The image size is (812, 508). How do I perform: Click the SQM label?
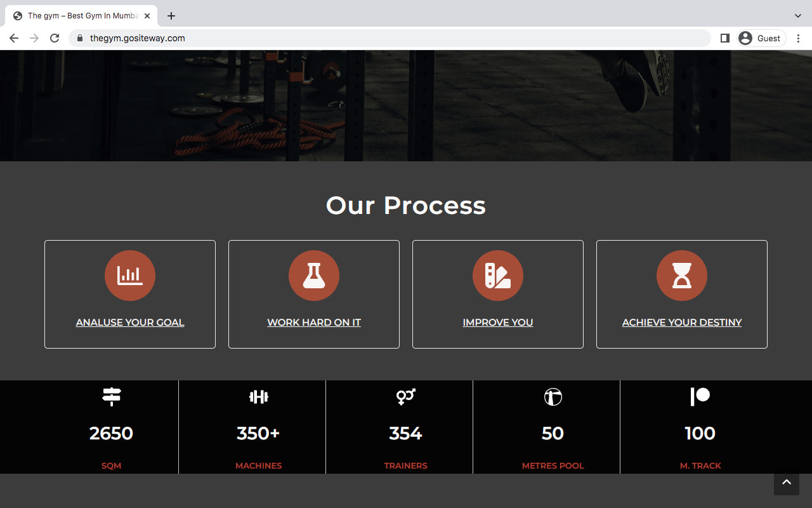(x=112, y=465)
